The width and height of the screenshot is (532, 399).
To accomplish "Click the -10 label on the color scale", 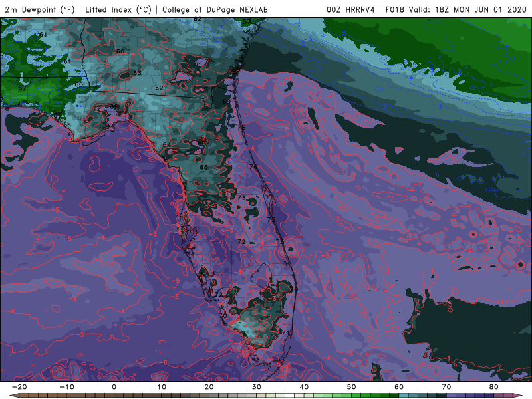I will pyautogui.click(x=66, y=387).
